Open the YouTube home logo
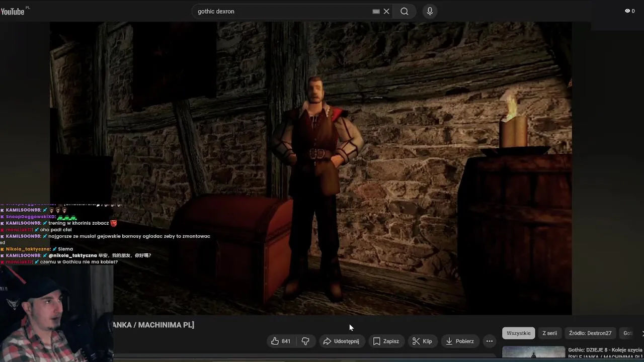Screen dimensions: 644x362 (13, 11)
